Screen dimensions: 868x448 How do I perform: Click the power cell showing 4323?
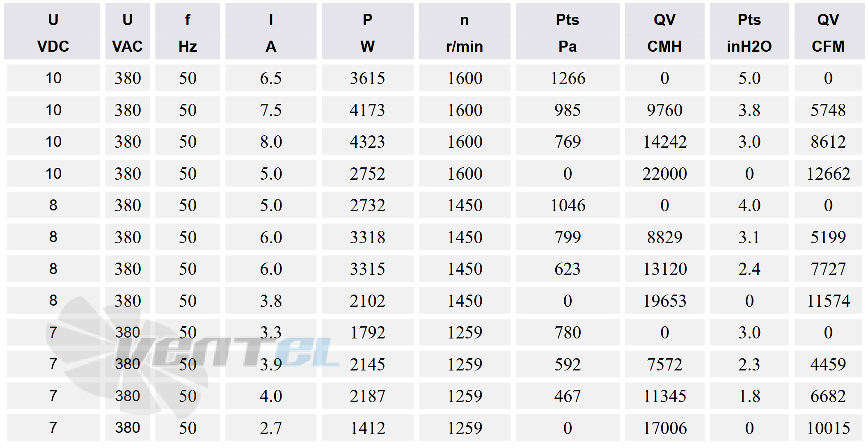coord(367,142)
